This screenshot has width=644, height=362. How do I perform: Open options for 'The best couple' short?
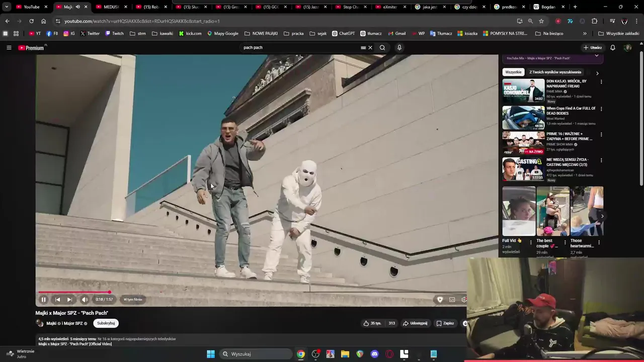pyautogui.click(x=565, y=242)
